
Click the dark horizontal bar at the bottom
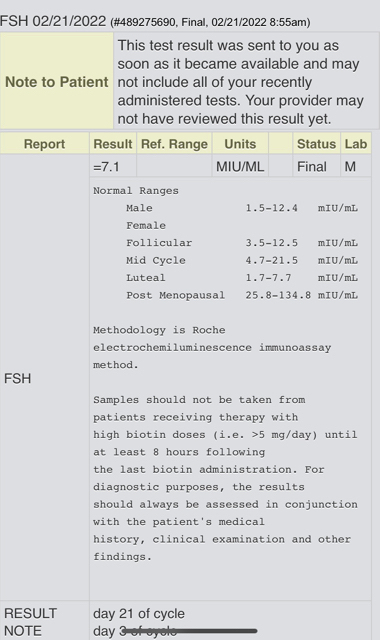190,631
